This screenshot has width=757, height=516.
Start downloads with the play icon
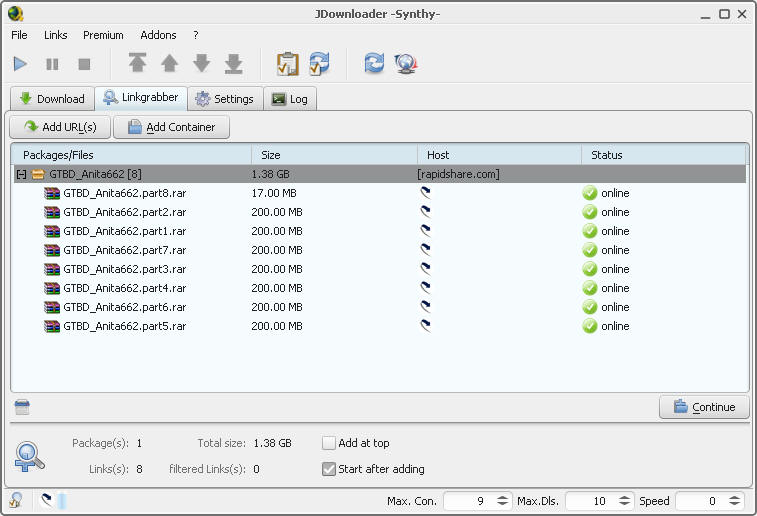[x=20, y=64]
